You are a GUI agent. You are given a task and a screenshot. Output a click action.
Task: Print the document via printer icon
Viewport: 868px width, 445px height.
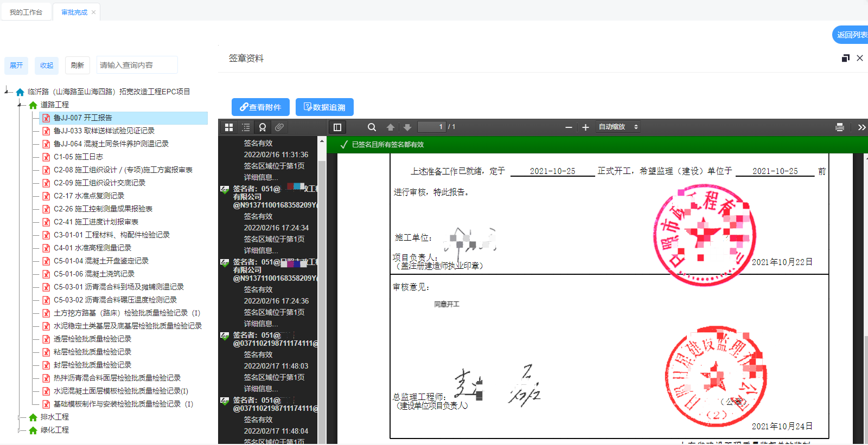[840, 127]
